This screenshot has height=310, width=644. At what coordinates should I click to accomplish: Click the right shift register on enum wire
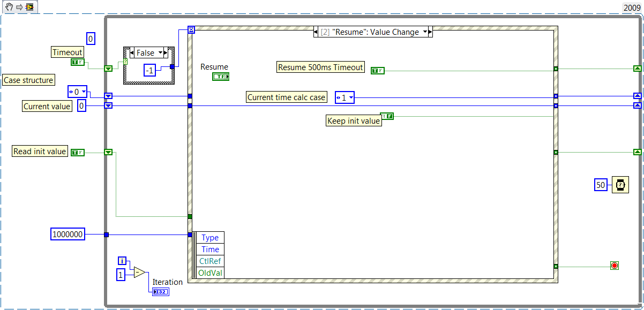637,96
